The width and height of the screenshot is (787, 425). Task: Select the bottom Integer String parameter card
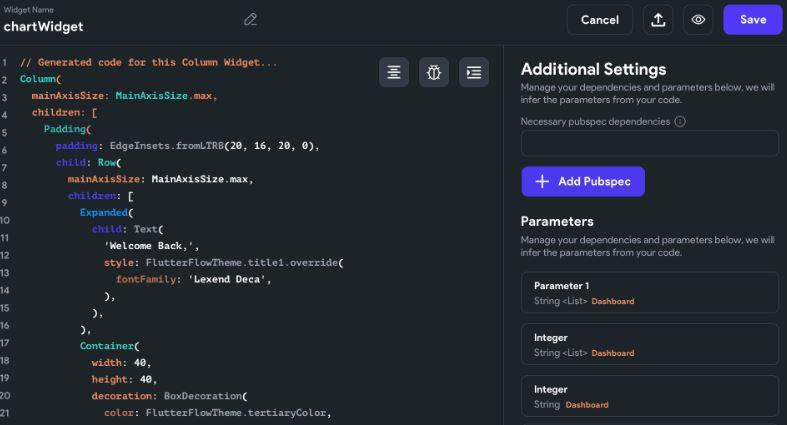pos(649,396)
